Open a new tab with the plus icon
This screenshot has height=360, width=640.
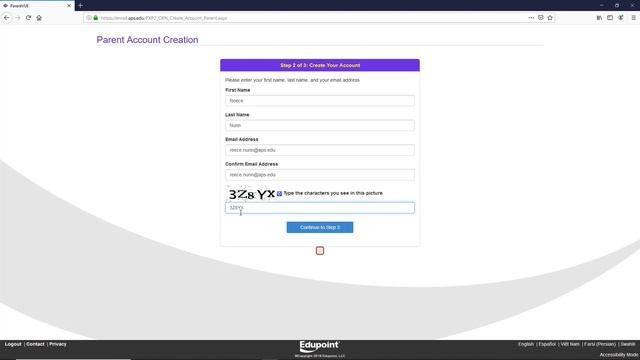coord(80,6)
